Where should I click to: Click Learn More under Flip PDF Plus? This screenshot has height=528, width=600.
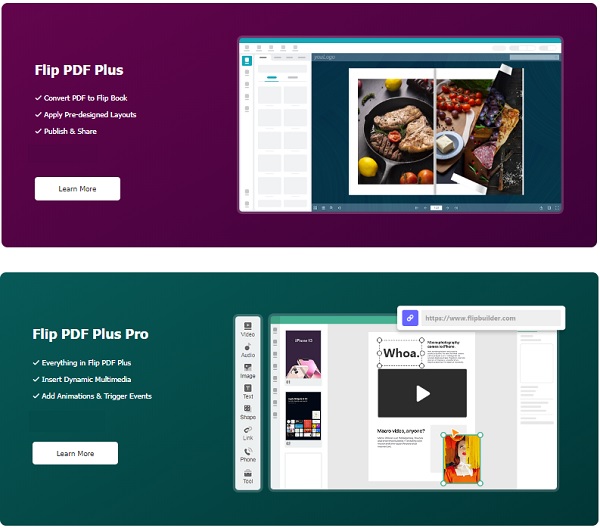pyautogui.click(x=77, y=189)
